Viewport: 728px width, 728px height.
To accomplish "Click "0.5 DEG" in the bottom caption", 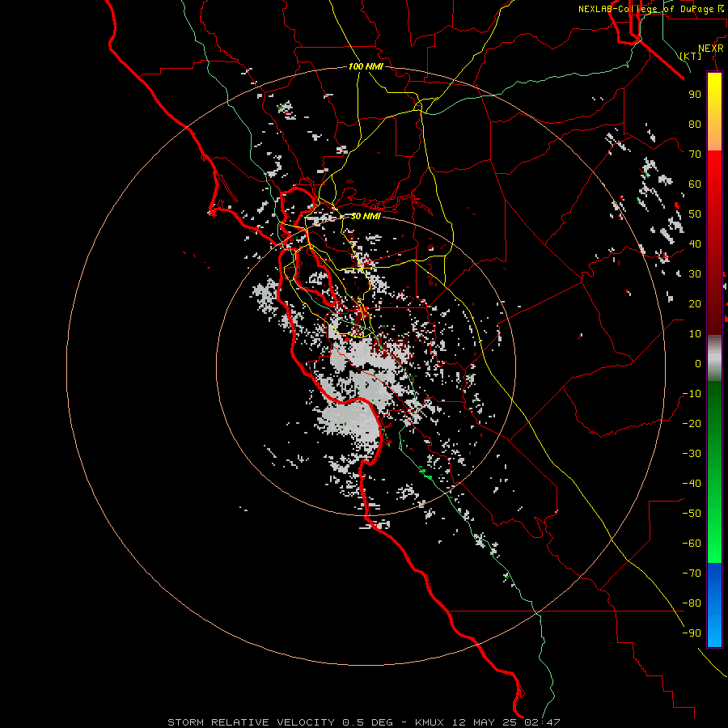I will coord(368,722).
